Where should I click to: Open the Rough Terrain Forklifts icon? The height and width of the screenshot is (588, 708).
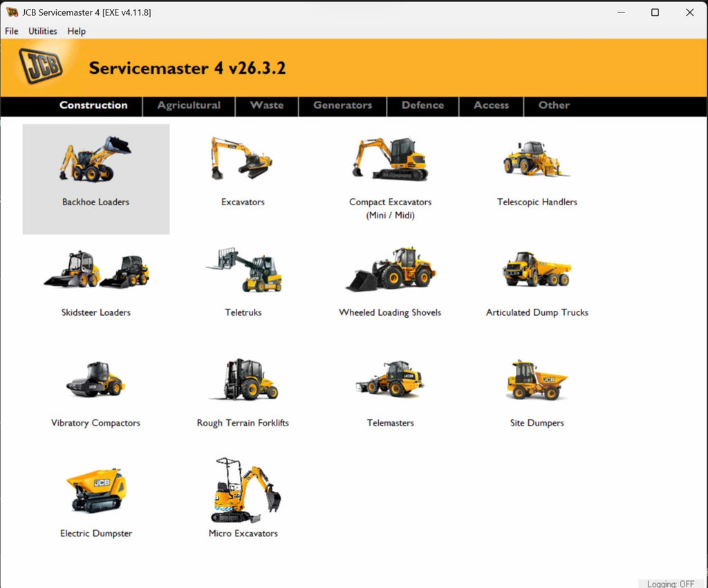pos(244,379)
